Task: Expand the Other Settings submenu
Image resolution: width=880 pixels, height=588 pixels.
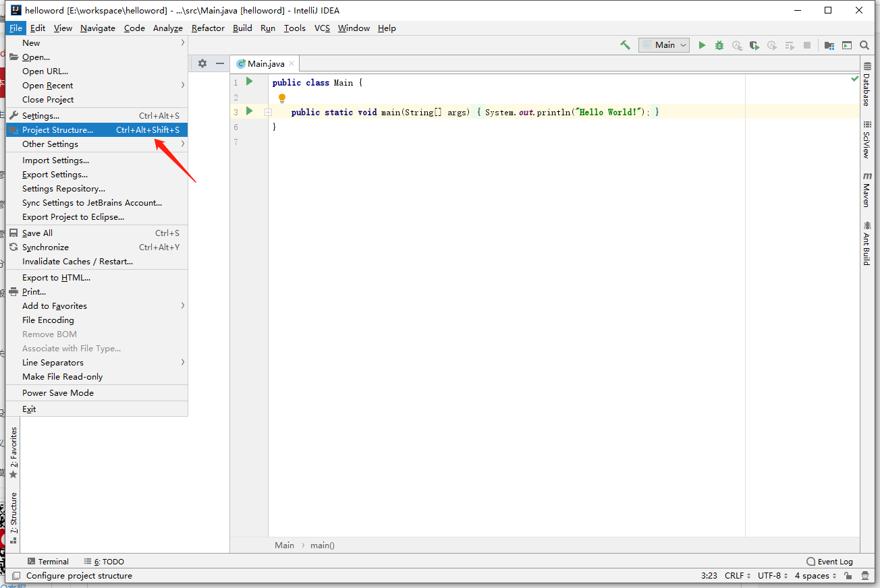Action: click(97, 144)
